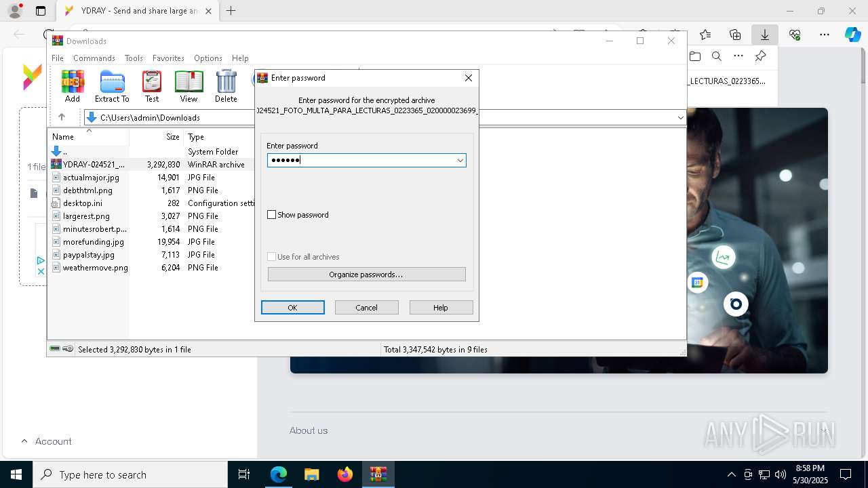Sort files by the Name column header
868x488 pixels.
[89, 136]
